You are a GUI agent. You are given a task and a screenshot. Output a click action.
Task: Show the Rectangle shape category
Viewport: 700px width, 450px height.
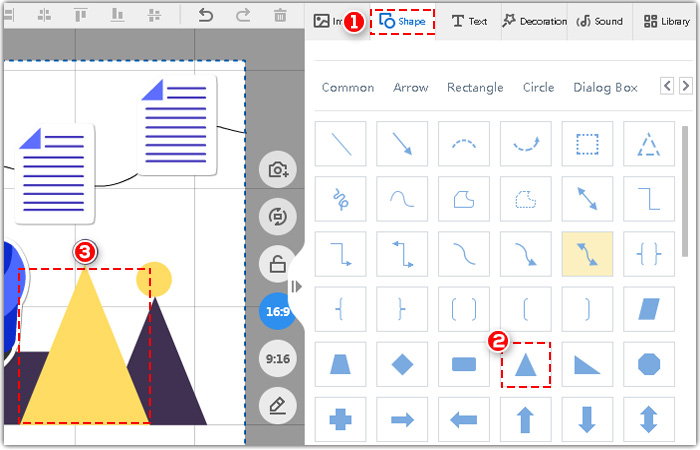[x=475, y=88]
